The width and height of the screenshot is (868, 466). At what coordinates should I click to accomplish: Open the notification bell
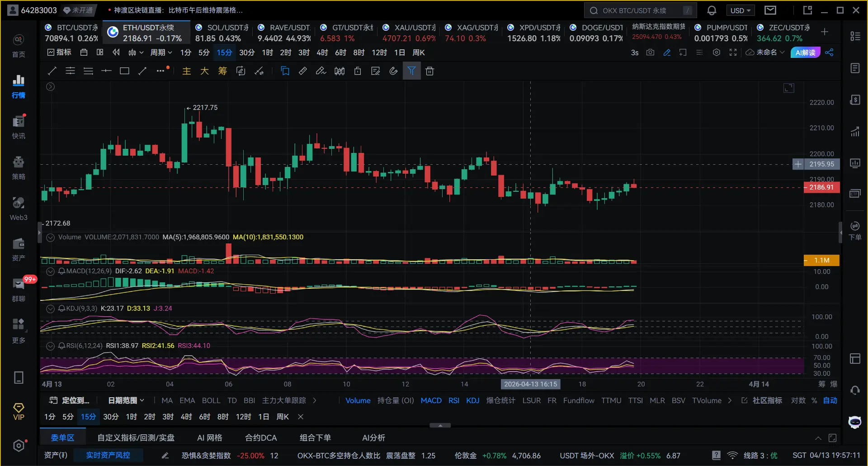pyautogui.click(x=712, y=10)
